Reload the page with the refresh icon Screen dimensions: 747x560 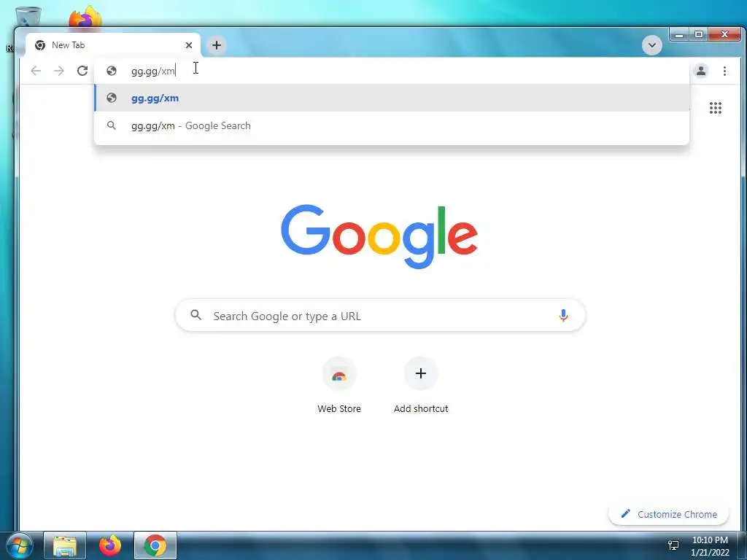(82, 71)
